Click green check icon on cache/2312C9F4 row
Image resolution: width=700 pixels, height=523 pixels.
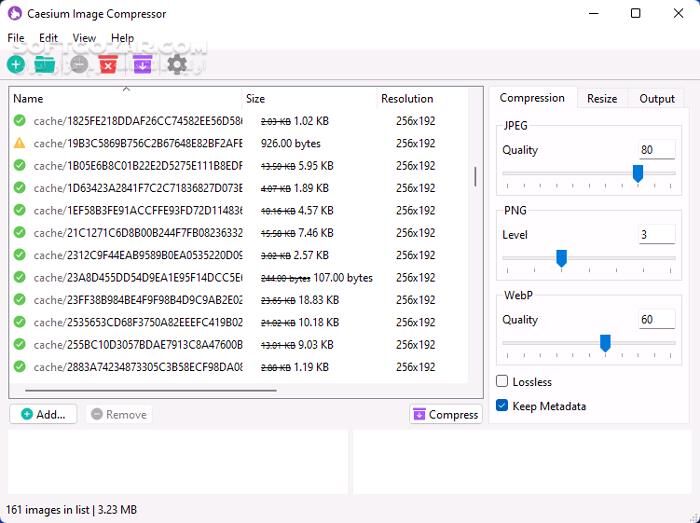pos(19,255)
